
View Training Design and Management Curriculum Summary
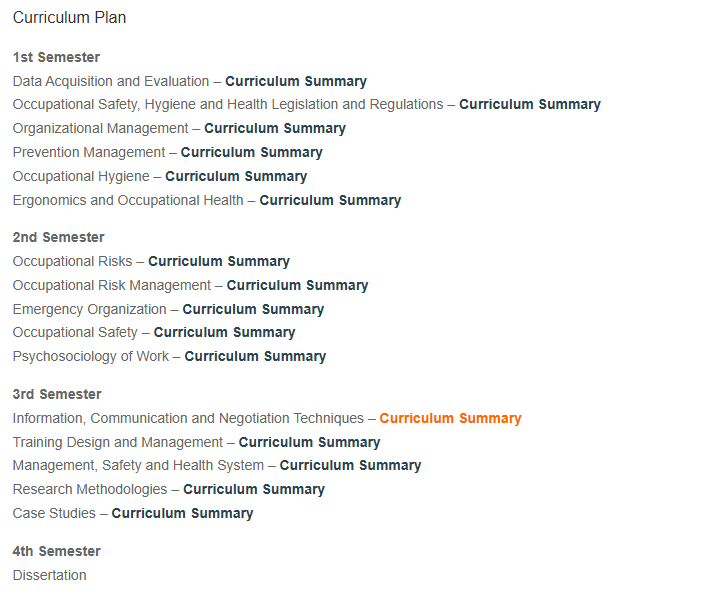click(309, 442)
